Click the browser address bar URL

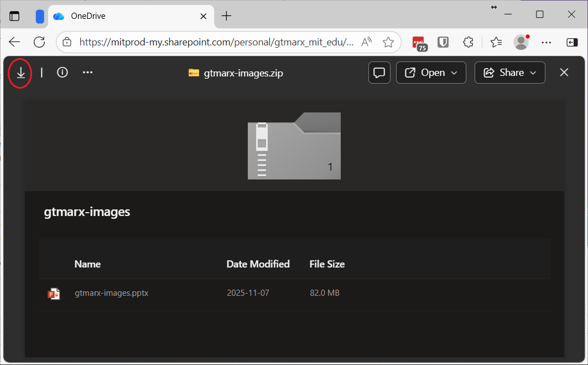216,42
